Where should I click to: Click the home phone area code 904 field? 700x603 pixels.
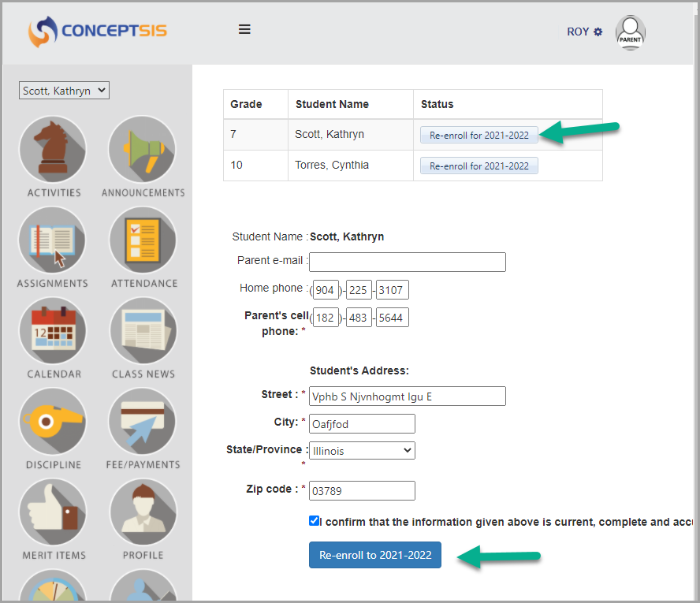click(x=326, y=289)
